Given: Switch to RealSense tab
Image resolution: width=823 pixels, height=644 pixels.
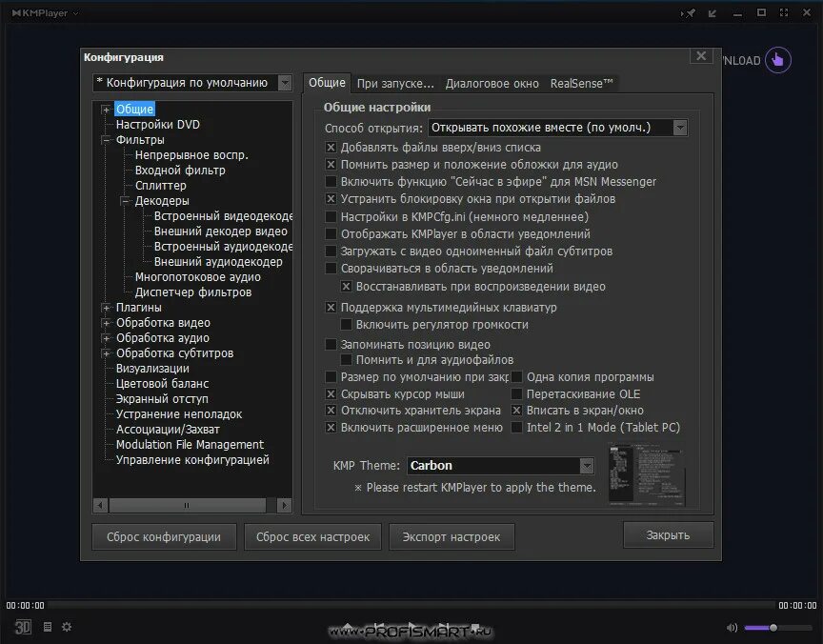Looking at the screenshot, I should [x=582, y=84].
